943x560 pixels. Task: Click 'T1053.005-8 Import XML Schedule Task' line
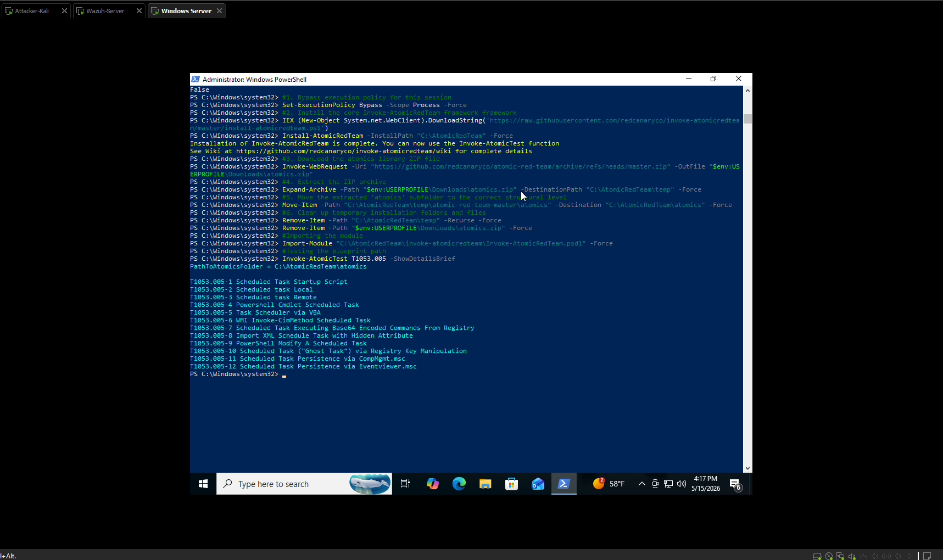[x=302, y=335]
